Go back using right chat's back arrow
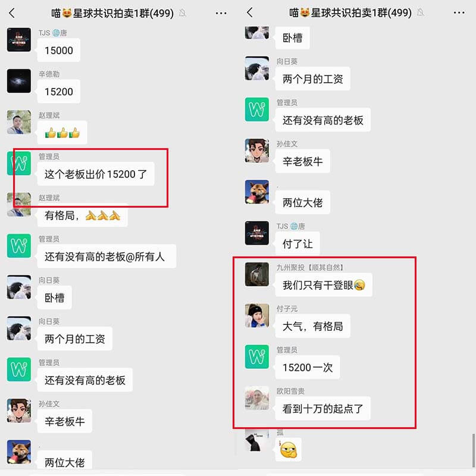476x476 pixels. pyautogui.click(x=249, y=12)
